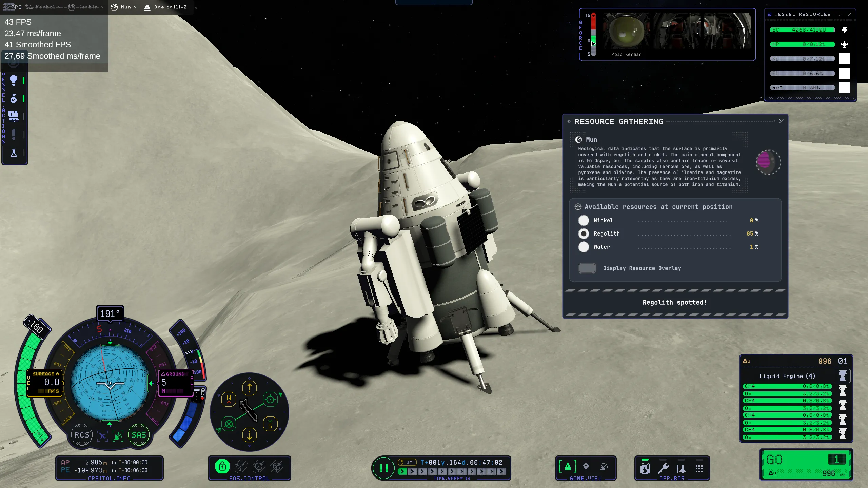868x488 pixels.
Task: Click the SAS stability lock icon
Action: [x=222, y=467]
